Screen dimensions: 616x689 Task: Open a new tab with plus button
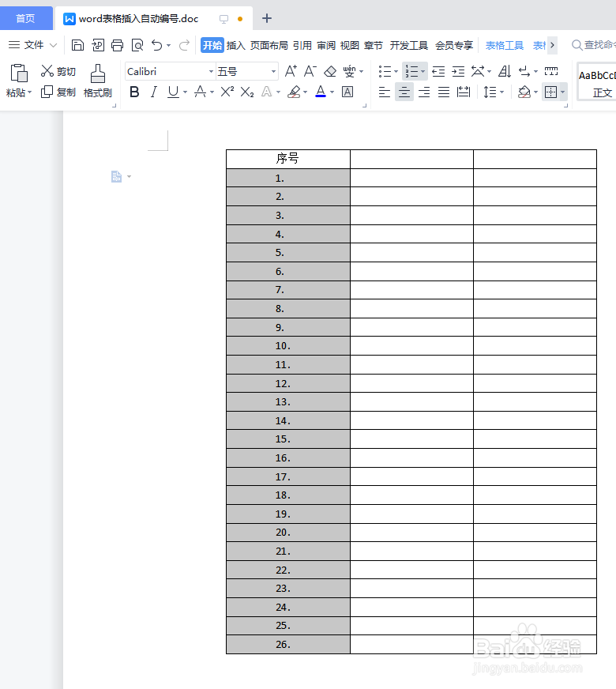click(x=266, y=18)
